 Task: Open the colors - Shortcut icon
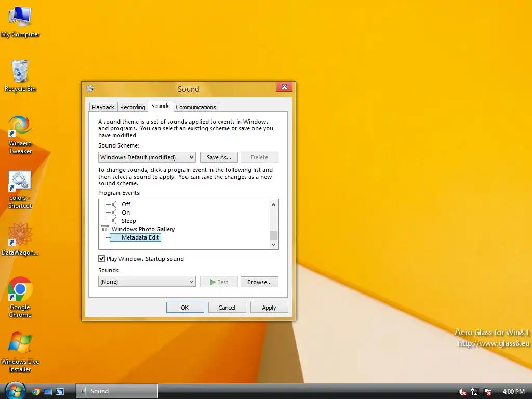pyautogui.click(x=20, y=189)
